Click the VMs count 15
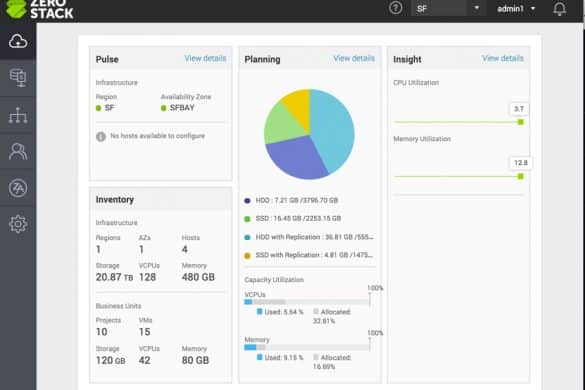This screenshot has height=390, width=585. pyautogui.click(x=144, y=332)
